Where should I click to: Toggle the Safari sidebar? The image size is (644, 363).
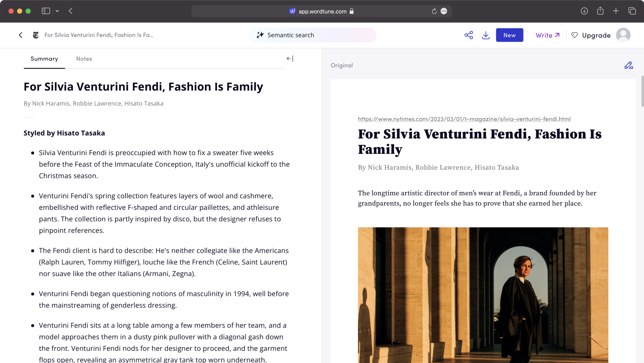tap(46, 11)
